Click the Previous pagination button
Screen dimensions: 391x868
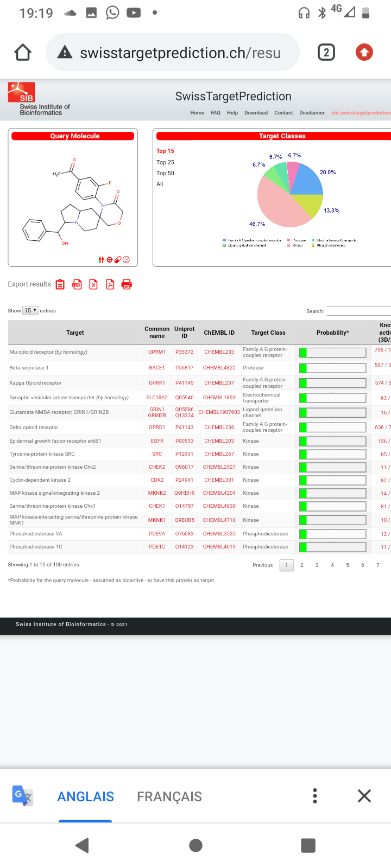click(262, 565)
